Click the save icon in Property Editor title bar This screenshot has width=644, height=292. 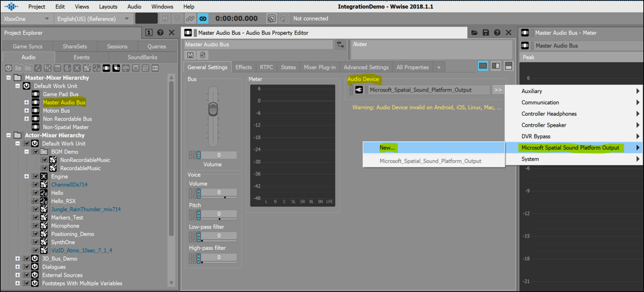[486, 33]
